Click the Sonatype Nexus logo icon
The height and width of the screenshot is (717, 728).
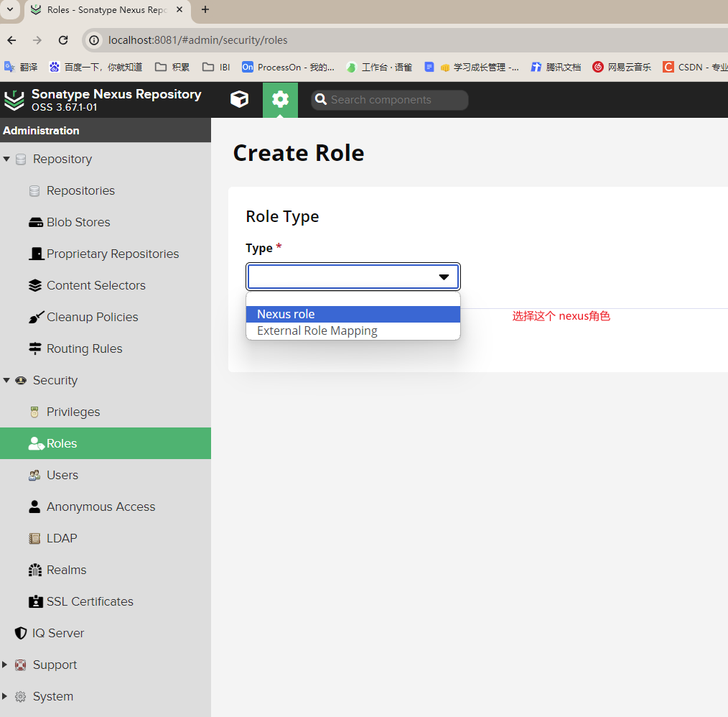tap(14, 100)
